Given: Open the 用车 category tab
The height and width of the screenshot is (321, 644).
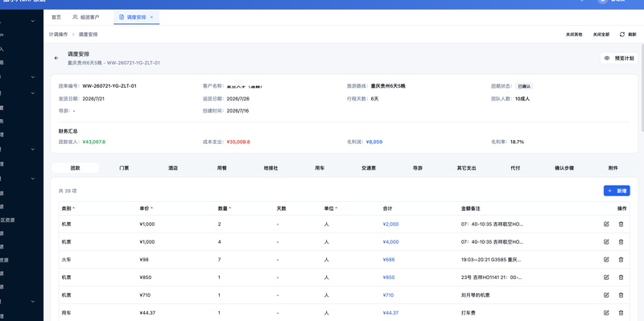Looking at the screenshot, I should [320, 168].
